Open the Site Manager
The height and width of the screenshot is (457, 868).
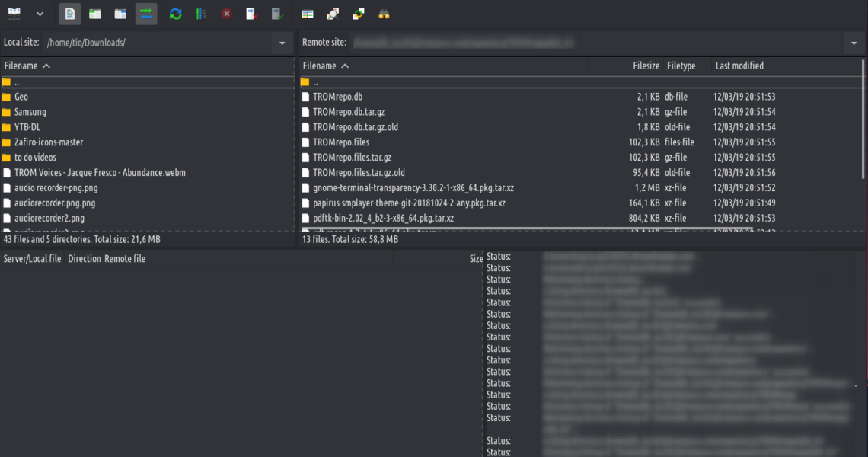[14, 14]
